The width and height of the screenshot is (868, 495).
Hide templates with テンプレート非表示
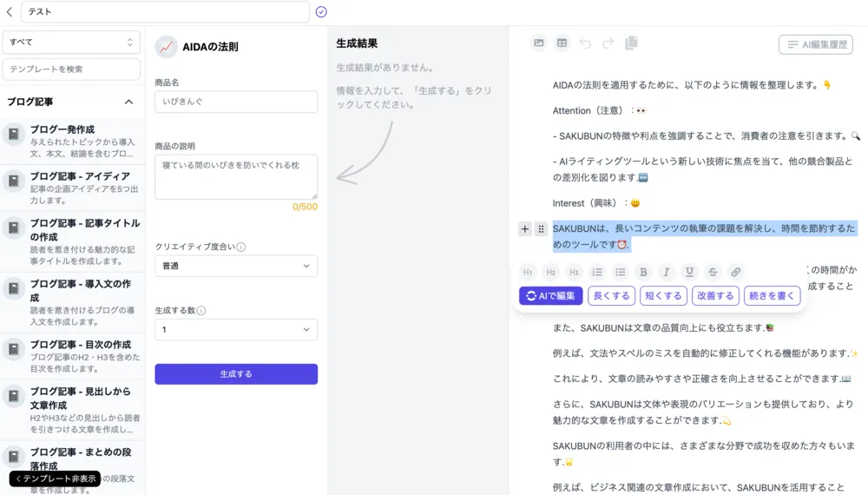point(55,478)
